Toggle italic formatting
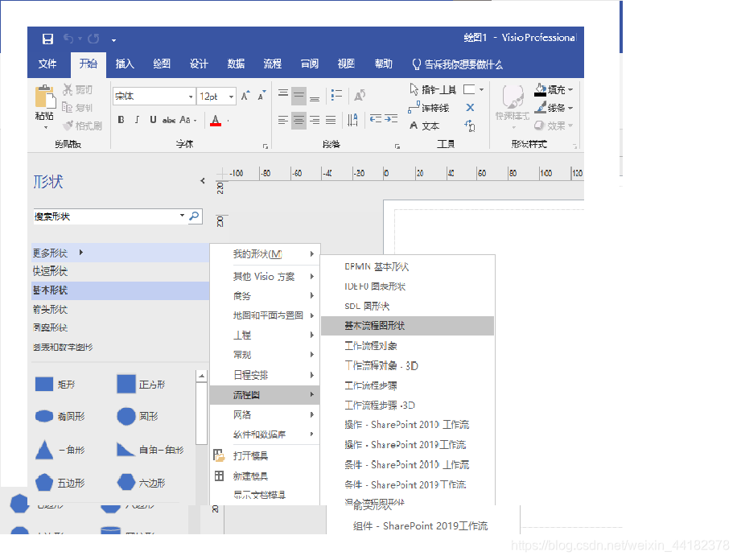The height and width of the screenshot is (560, 737). tap(137, 120)
